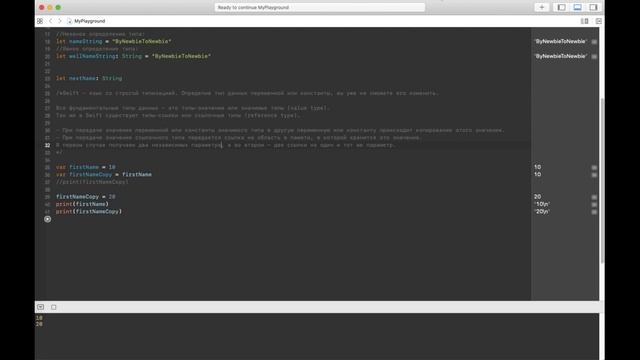Image resolution: width=640 pixels, height=360 pixels.
Task: Toggle the left navigator panel
Action: pyautogui.click(x=562, y=7)
